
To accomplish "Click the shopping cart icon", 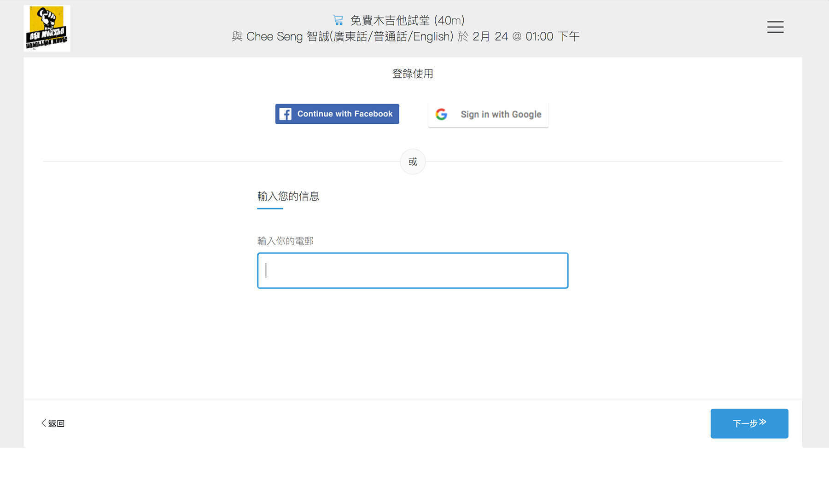I will pos(338,20).
